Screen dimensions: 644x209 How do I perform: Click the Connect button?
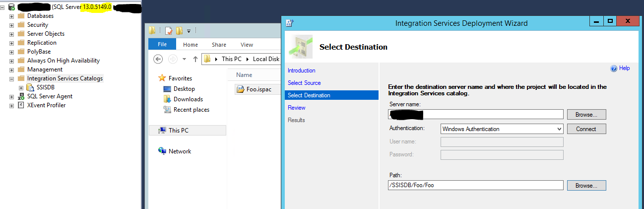coord(586,129)
